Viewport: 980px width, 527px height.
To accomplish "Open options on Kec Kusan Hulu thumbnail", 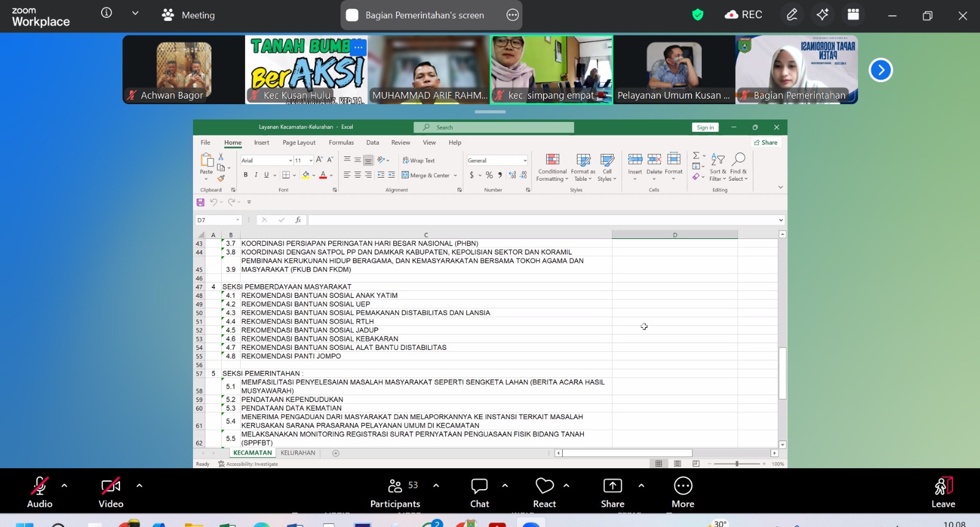I will [x=358, y=47].
